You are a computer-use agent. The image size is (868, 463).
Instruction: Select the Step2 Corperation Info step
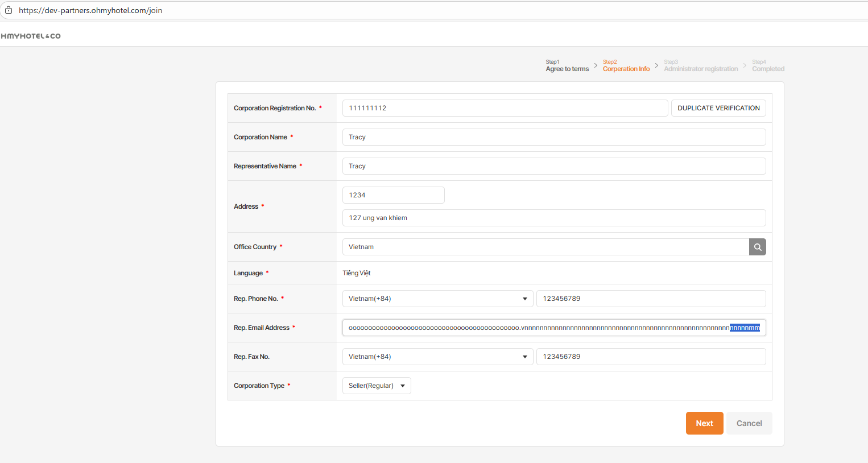point(626,66)
